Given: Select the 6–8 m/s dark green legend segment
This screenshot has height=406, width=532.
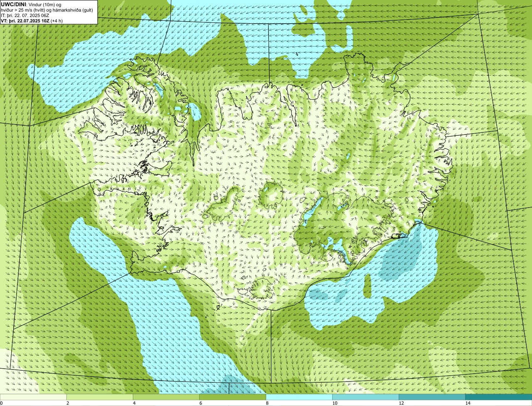Looking at the screenshot, I should pyautogui.click(x=233, y=397).
